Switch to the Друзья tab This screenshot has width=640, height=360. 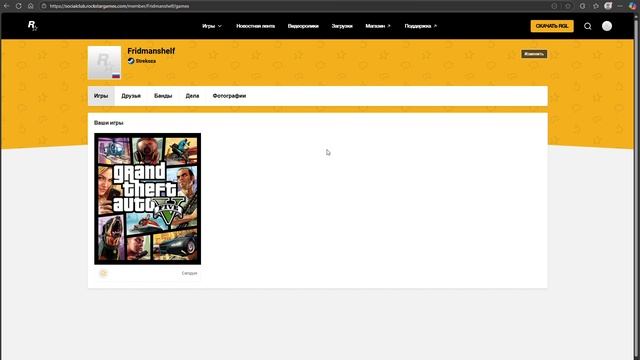click(x=131, y=96)
